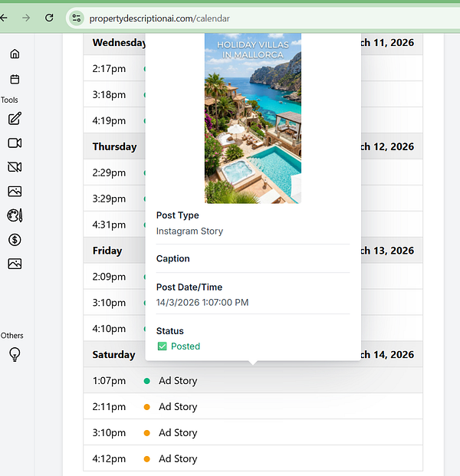
Task: Click the green status dot at 1:07pm
Action: tap(146, 381)
